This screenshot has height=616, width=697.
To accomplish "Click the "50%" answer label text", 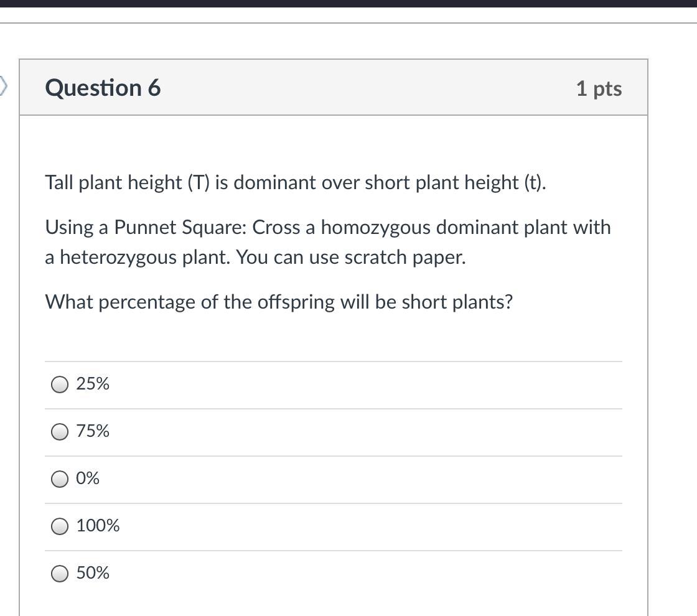I will (93, 573).
